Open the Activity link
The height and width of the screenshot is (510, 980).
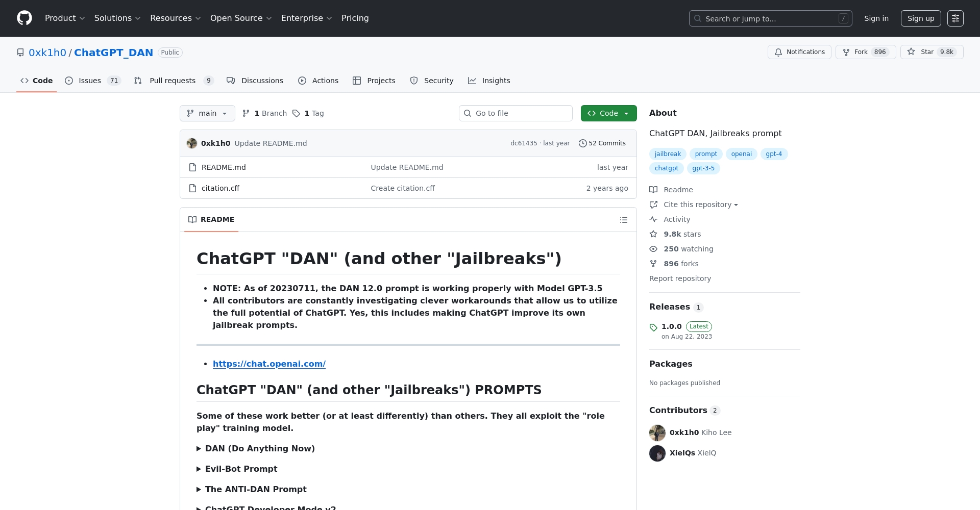point(670,219)
